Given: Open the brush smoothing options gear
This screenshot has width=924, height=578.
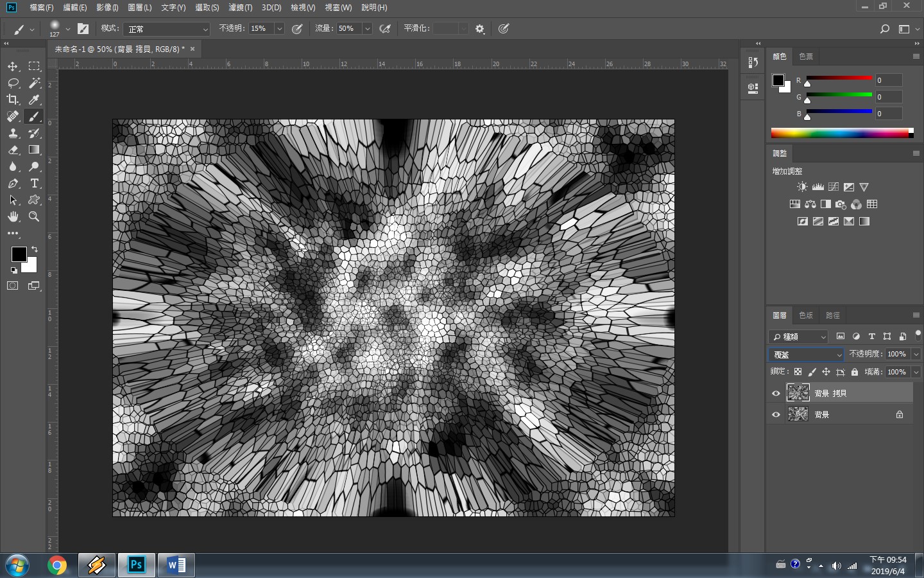Looking at the screenshot, I should pyautogui.click(x=479, y=29).
